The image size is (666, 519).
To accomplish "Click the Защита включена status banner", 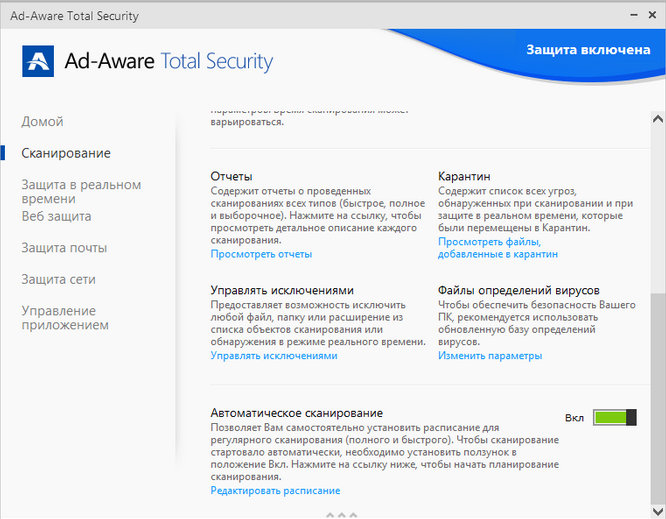I will (588, 50).
